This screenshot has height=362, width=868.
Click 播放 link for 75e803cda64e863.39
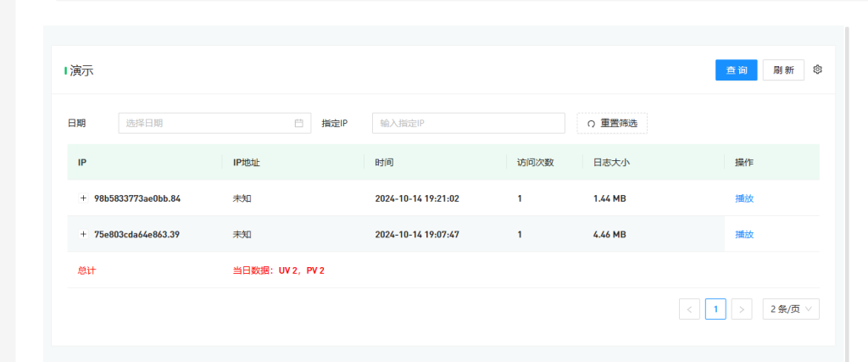[744, 234]
